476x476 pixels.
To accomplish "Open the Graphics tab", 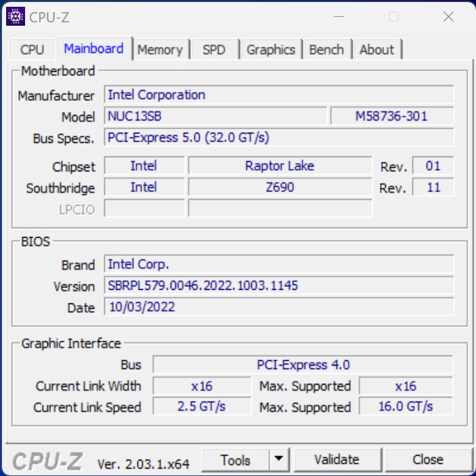I will point(271,49).
